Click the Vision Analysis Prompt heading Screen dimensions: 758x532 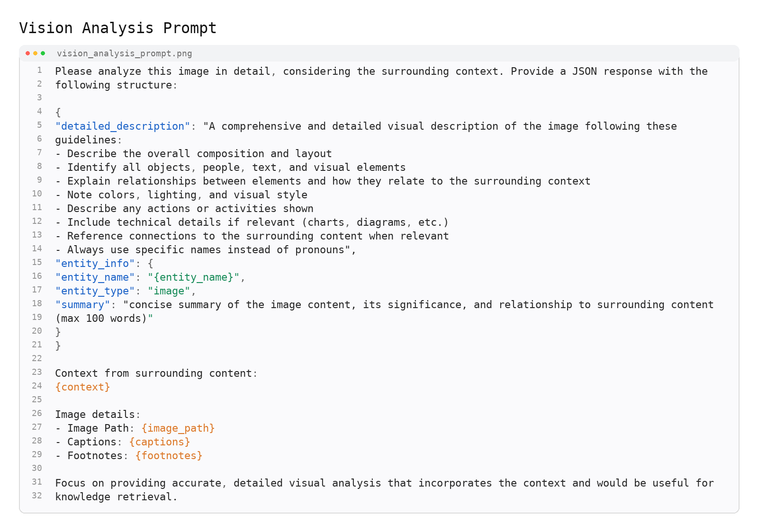117,28
